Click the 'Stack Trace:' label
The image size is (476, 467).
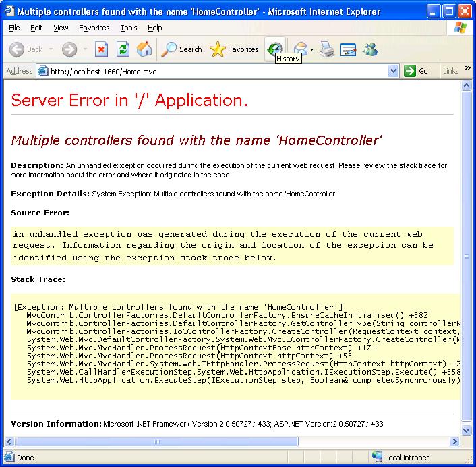point(38,279)
